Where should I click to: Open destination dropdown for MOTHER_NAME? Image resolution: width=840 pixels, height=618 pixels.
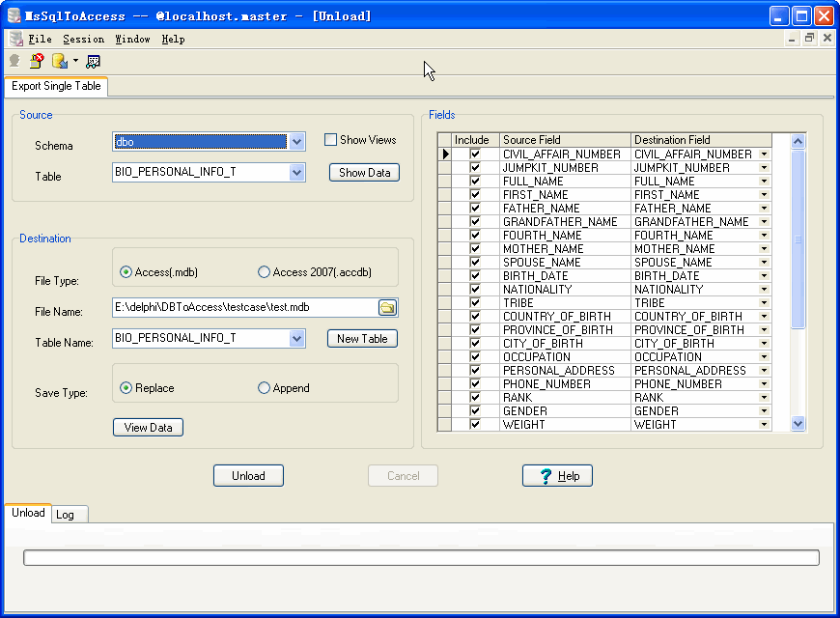pyautogui.click(x=765, y=249)
